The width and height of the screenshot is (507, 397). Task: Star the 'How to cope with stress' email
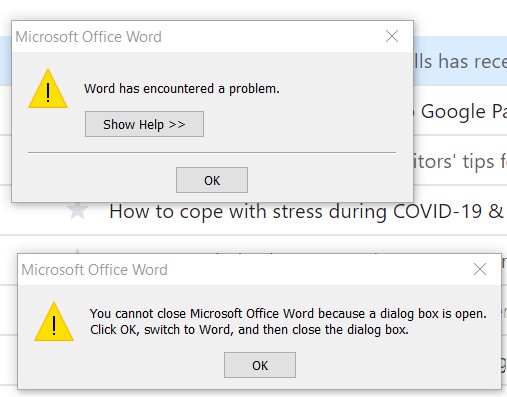[x=77, y=210]
